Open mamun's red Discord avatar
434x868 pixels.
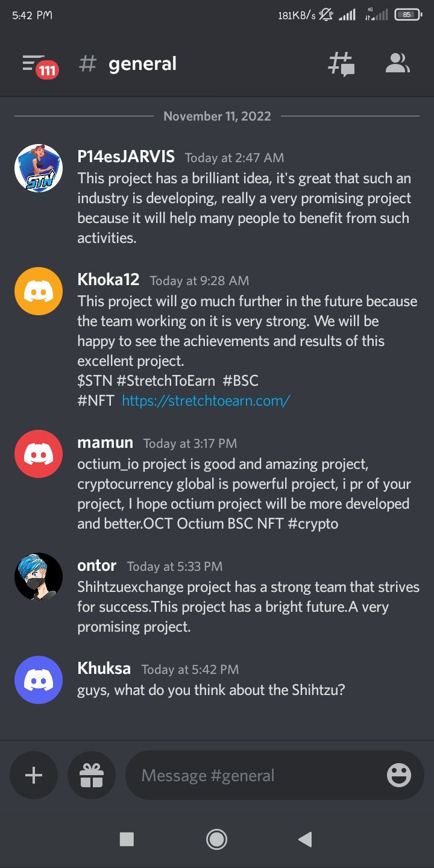point(39,454)
